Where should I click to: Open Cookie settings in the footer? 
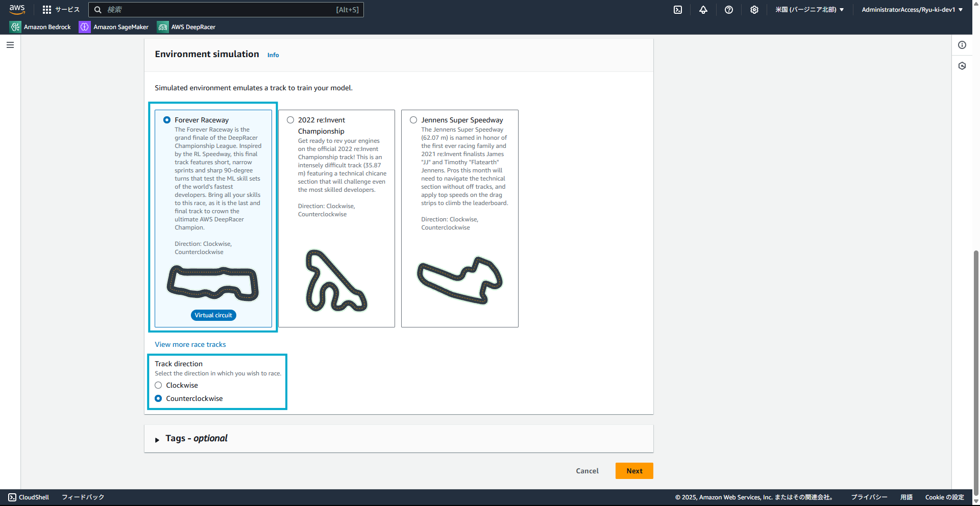click(944, 497)
